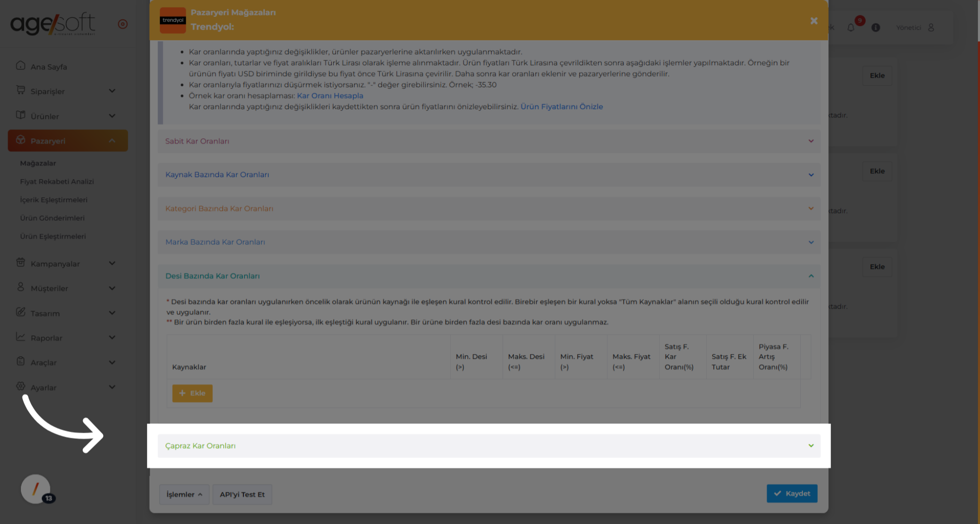Image resolution: width=980 pixels, height=524 pixels.
Task: Expand the Siparişler menu chevron
Action: pos(112,91)
